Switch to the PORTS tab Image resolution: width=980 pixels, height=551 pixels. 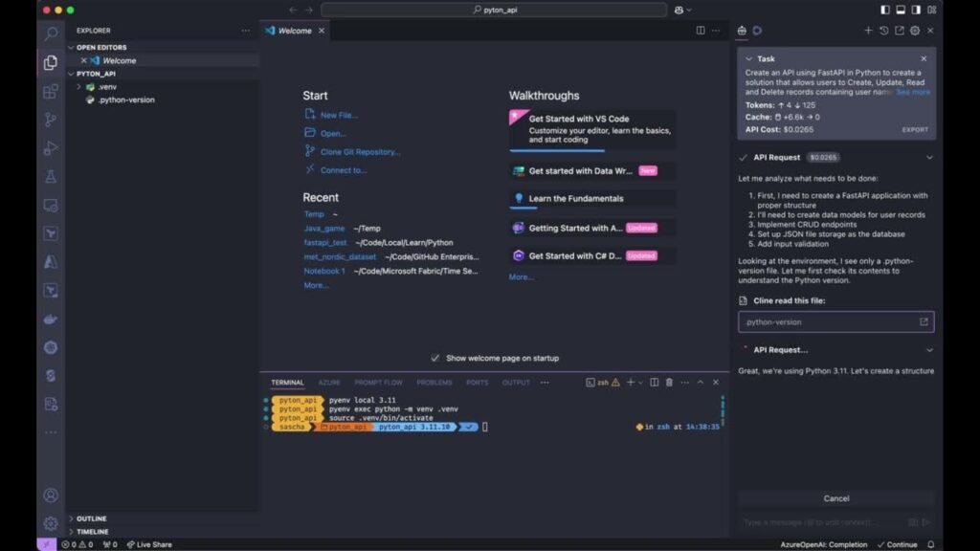[x=477, y=383]
